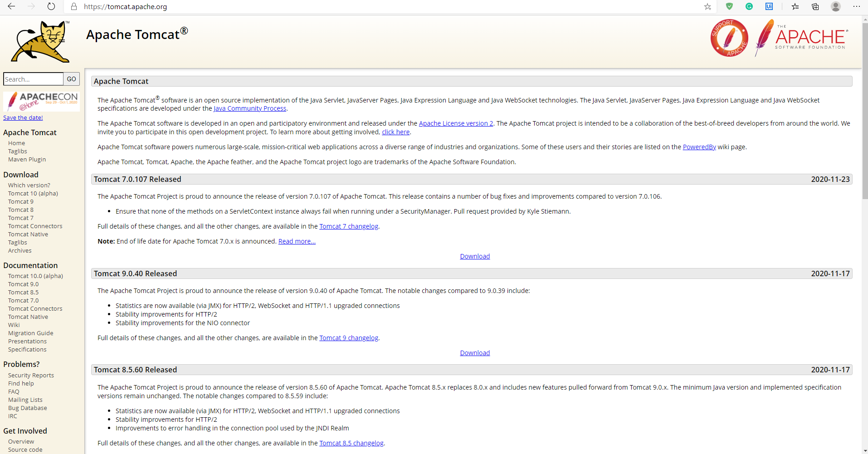Click the Tomcat 7.0.107 Released heading

pos(137,179)
